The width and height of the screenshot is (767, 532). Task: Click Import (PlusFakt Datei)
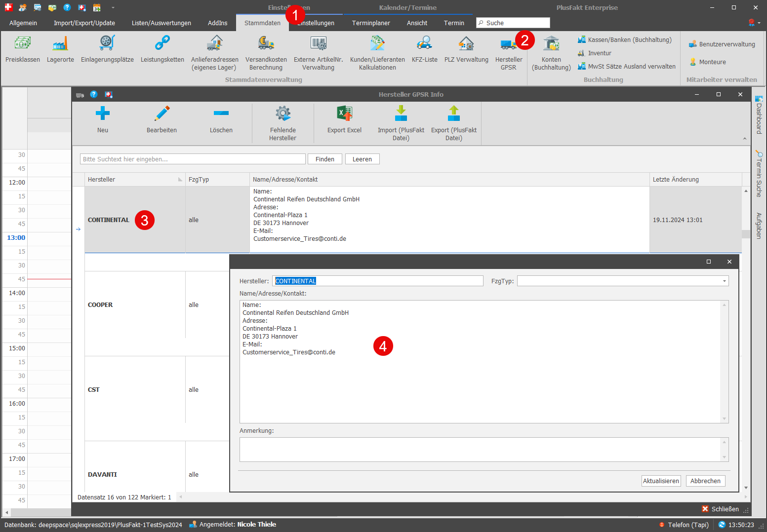(x=401, y=123)
